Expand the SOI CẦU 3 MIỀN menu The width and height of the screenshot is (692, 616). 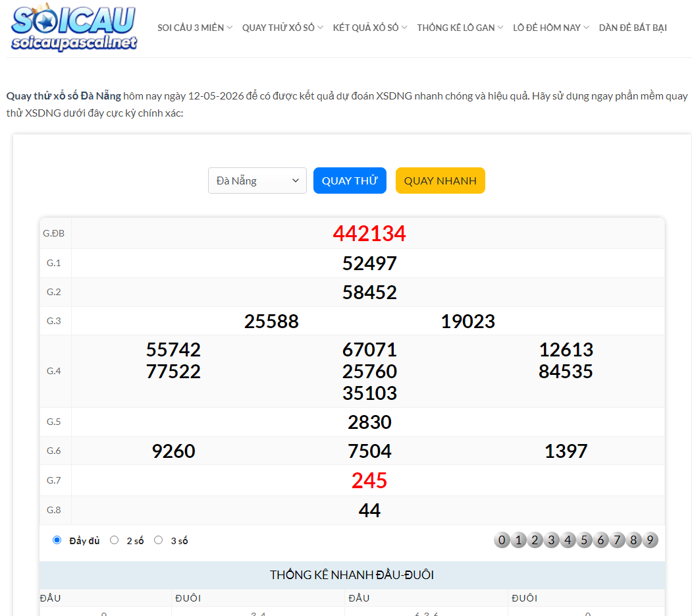(195, 28)
